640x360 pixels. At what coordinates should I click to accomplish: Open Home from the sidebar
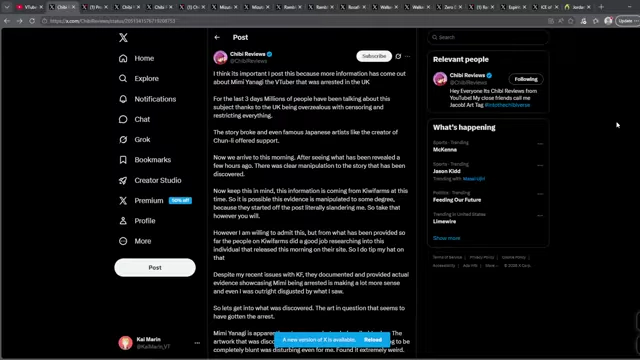click(136, 58)
